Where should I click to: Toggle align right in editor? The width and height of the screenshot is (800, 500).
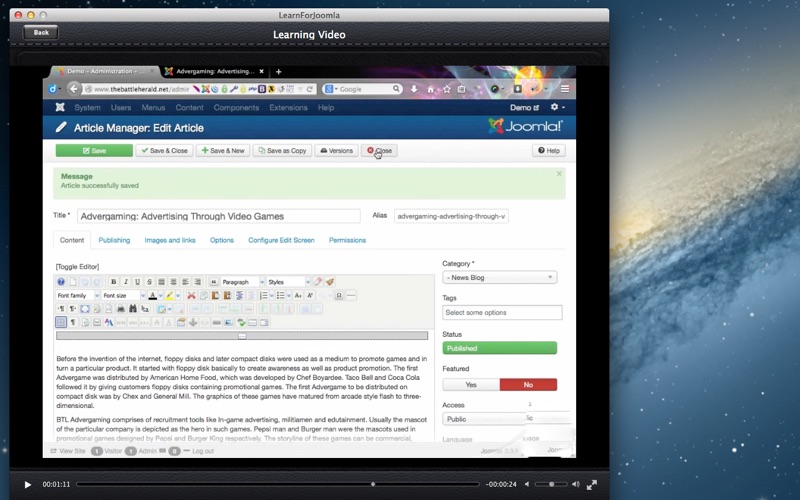click(197, 282)
